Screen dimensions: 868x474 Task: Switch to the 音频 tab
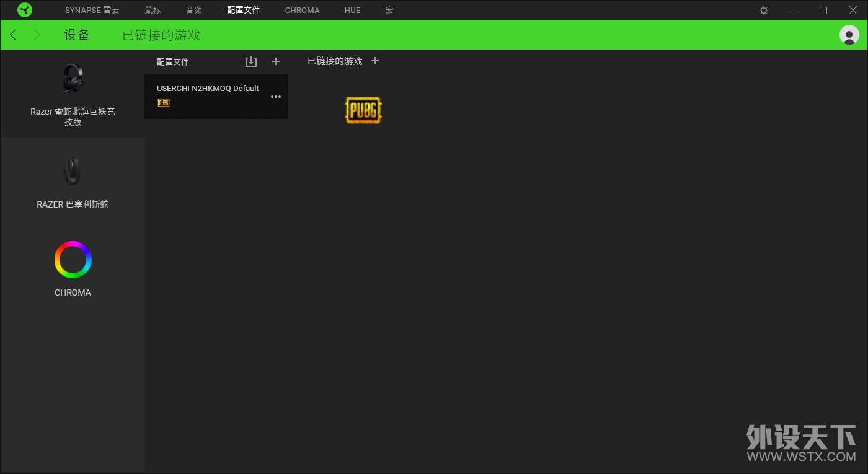194,11
